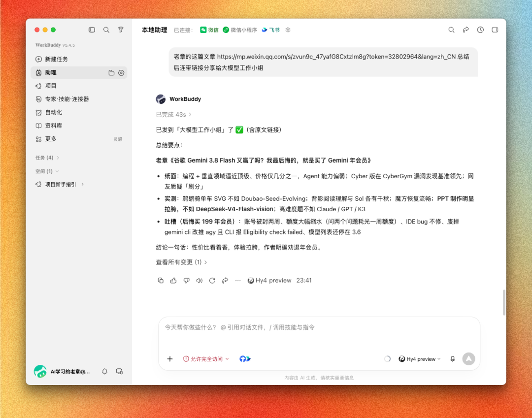Open search in the sidebar header
This screenshot has height=418, width=532.
[x=106, y=30]
